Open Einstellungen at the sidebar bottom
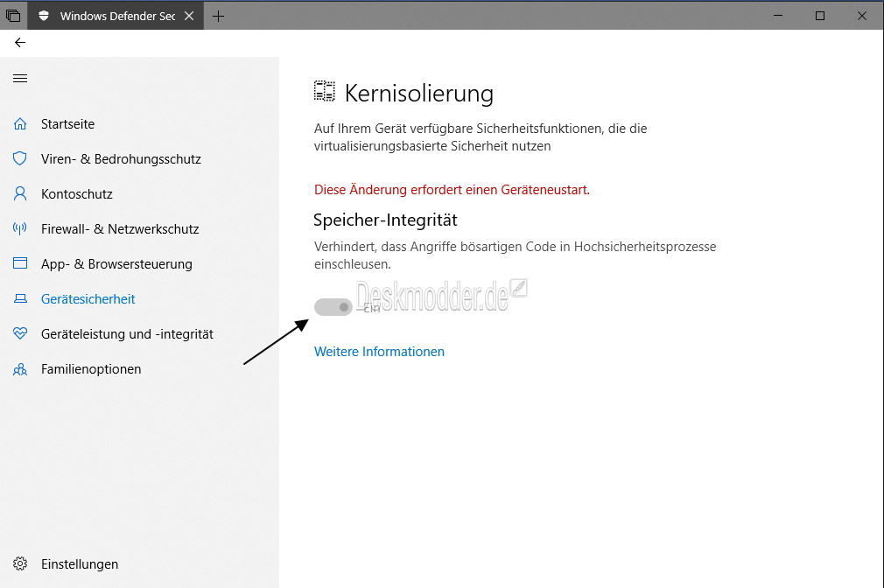 point(80,564)
